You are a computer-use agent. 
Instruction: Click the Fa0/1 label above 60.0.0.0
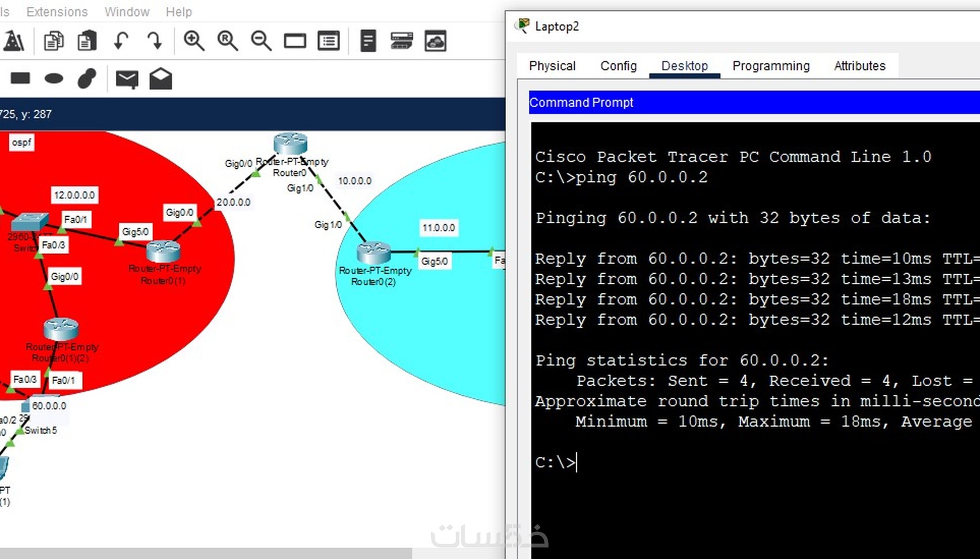(x=63, y=380)
